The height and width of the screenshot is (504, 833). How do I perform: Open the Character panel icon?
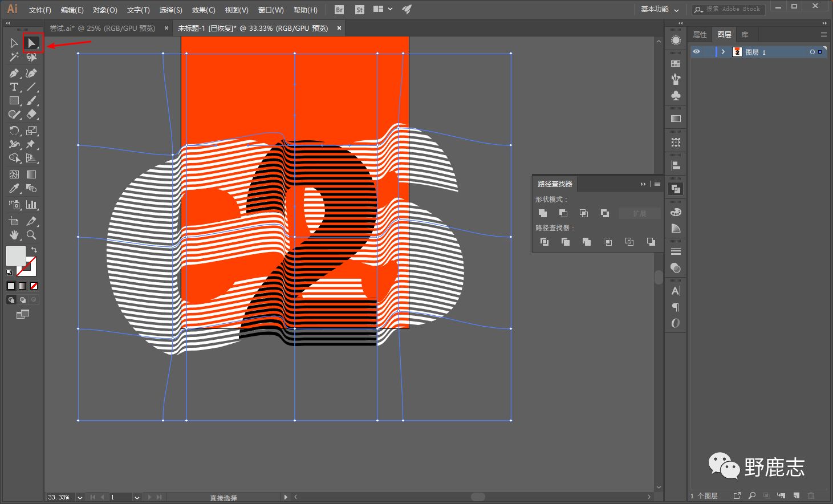tap(676, 291)
